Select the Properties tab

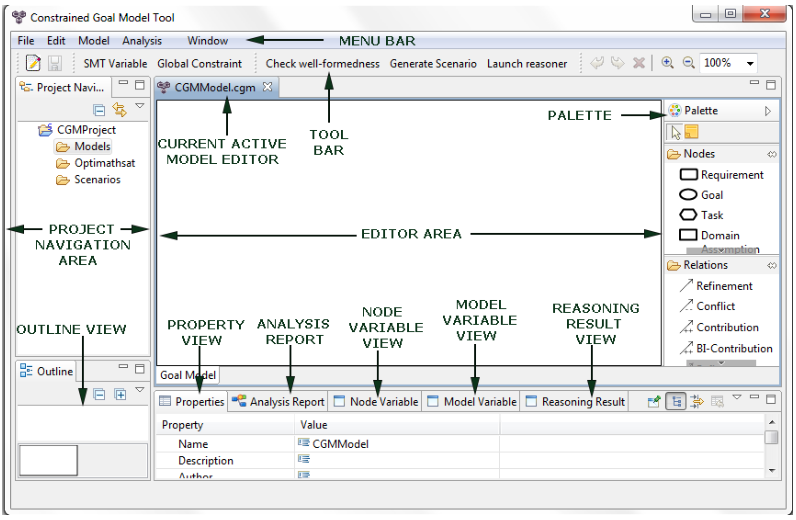191,402
